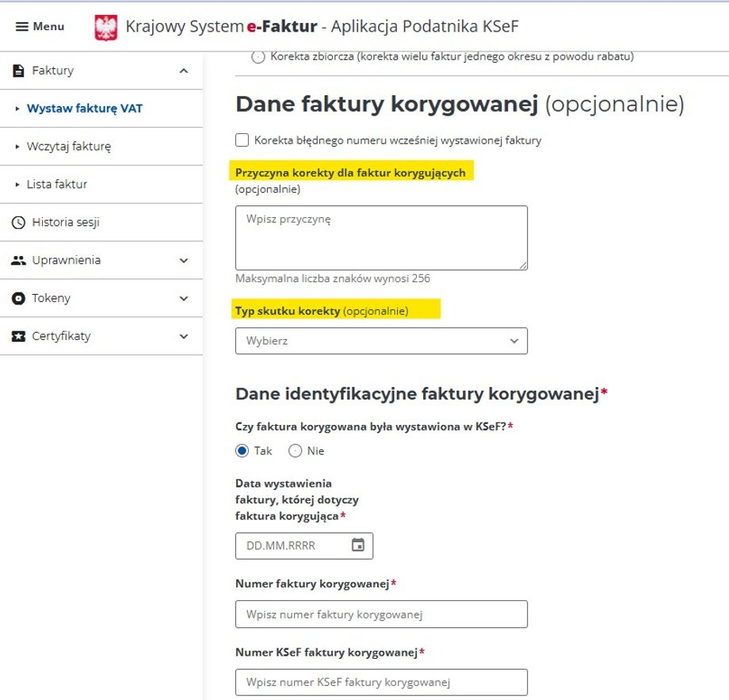Image resolution: width=729 pixels, height=700 pixels.
Task: Click the Uprawnienia people icon
Action: coord(19,260)
